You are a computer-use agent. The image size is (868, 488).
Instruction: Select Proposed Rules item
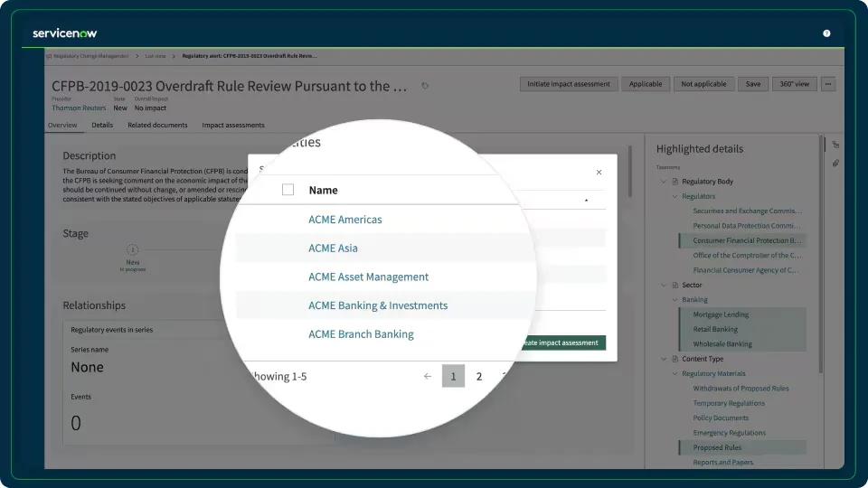coord(742,447)
